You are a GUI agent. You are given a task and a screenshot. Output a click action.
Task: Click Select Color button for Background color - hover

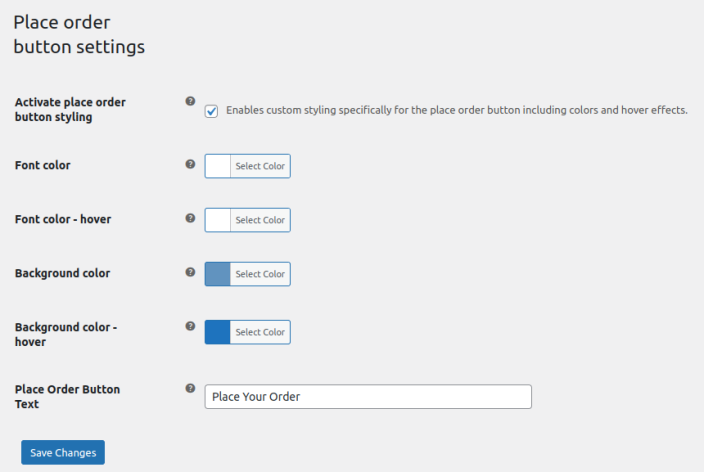[x=260, y=332]
